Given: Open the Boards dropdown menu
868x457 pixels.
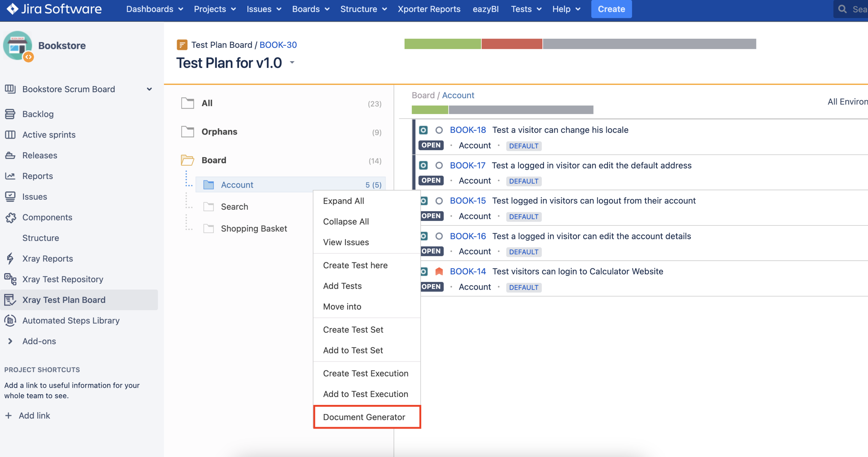Looking at the screenshot, I should (x=311, y=9).
